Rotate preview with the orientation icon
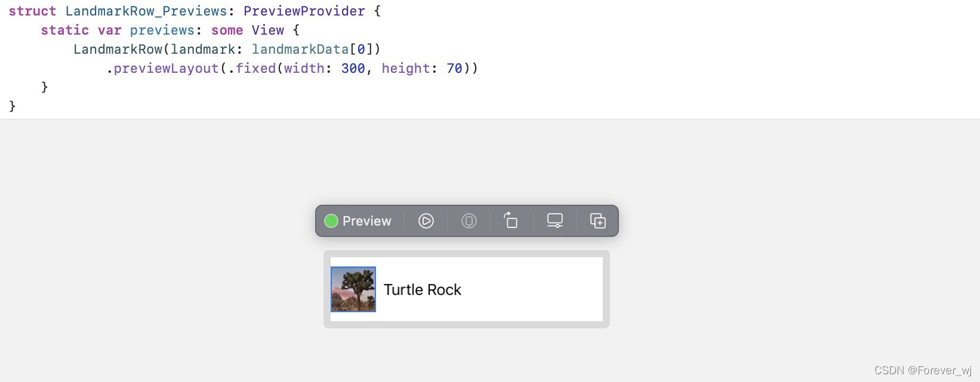 click(511, 220)
